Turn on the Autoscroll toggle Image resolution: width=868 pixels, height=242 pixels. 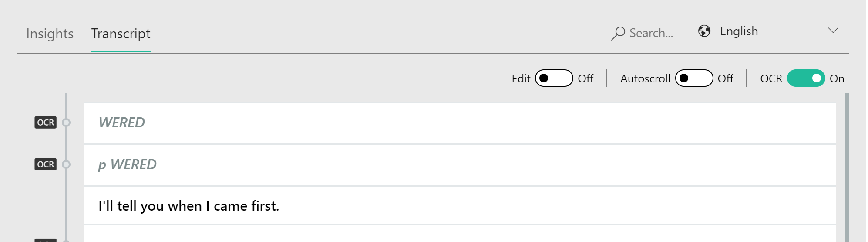pyautogui.click(x=694, y=78)
